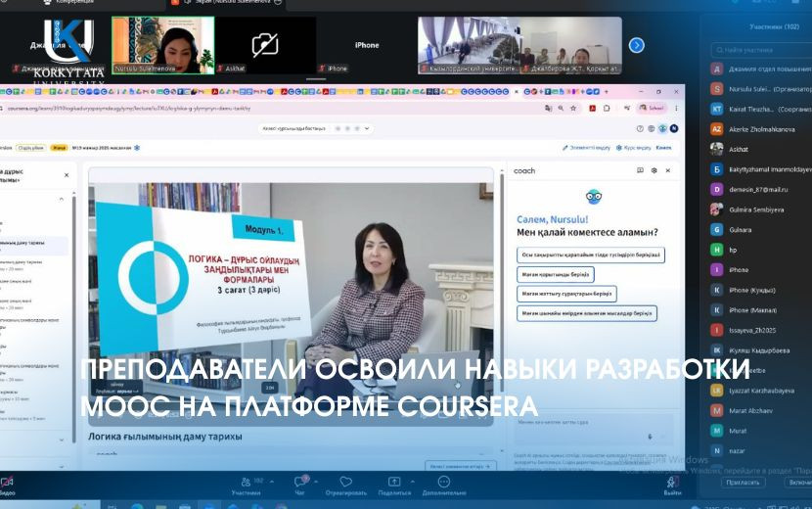Screen dimensions: 812x509
Task: Open Coursera help question-mark icon
Action: coord(640,128)
